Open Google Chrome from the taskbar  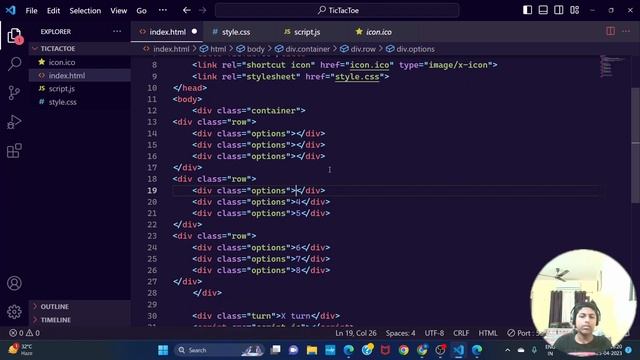[x=404, y=350]
